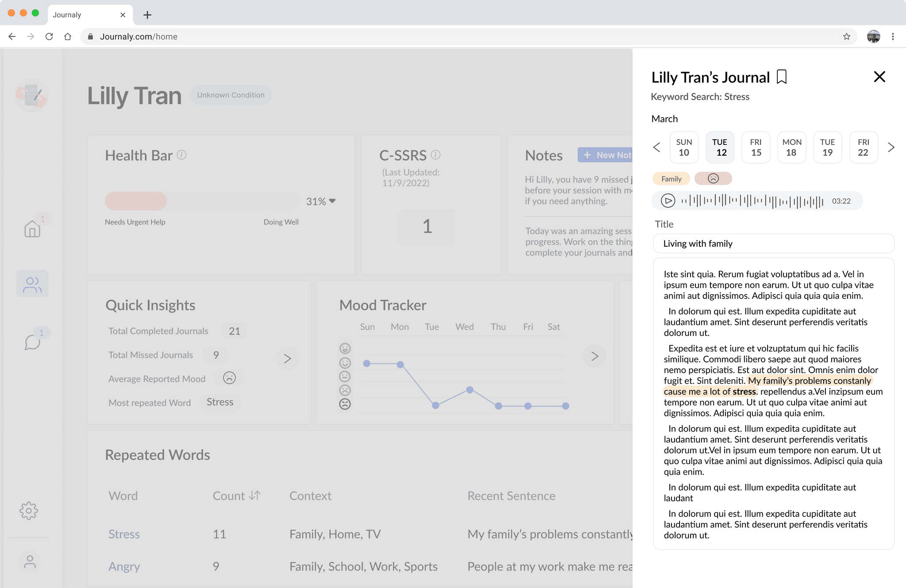Open the user profile sidebar icon

[30, 562]
